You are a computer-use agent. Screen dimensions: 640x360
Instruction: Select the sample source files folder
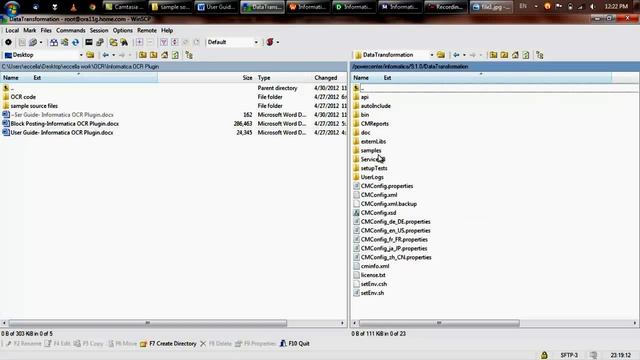click(34, 106)
